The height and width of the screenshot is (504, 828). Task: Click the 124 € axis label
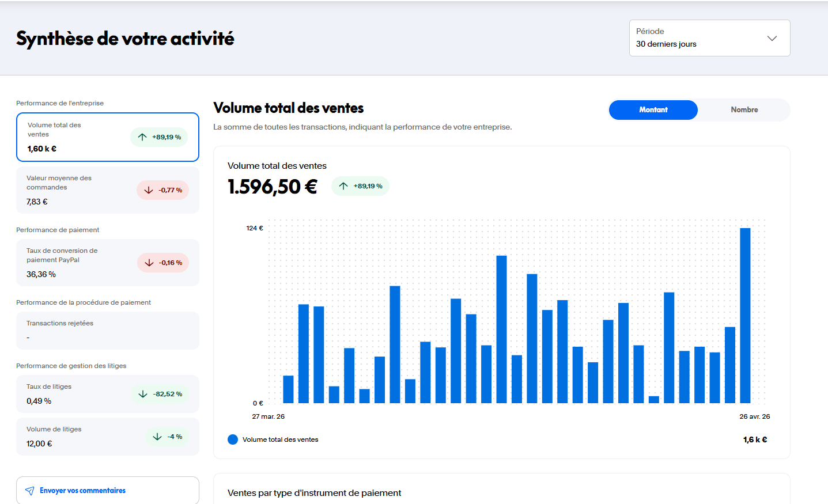point(255,228)
